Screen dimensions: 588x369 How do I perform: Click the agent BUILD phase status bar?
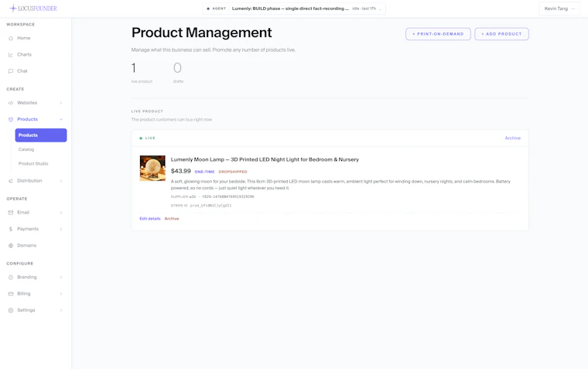(294, 9)
